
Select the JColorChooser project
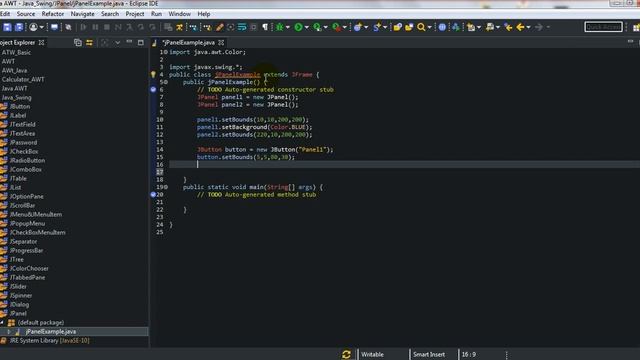tap(29, 269)
